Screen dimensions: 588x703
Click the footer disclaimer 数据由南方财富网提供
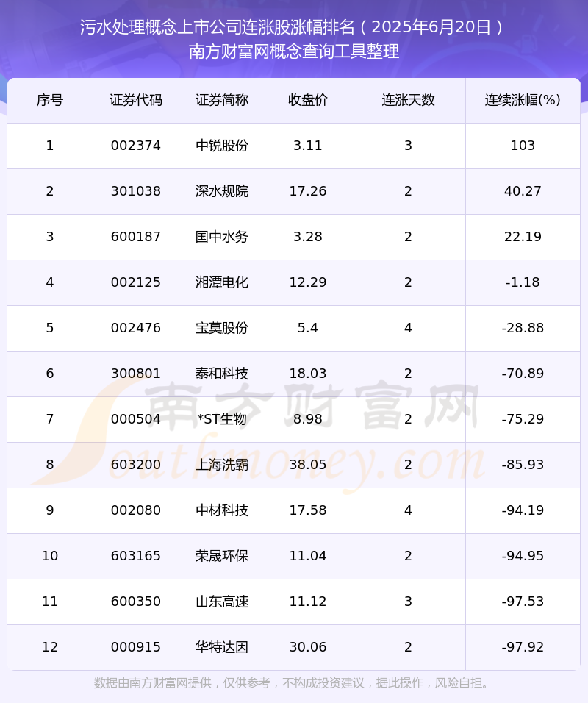153,683
